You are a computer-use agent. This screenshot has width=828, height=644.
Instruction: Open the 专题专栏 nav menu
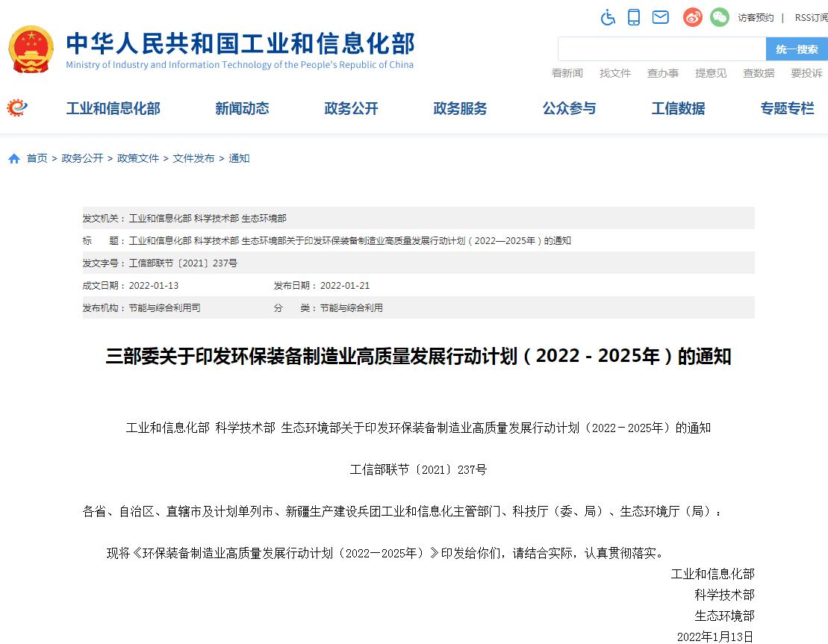788,108
